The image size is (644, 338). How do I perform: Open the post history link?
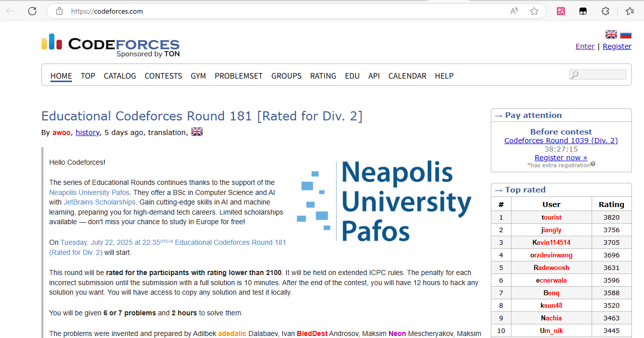(88, 132)
